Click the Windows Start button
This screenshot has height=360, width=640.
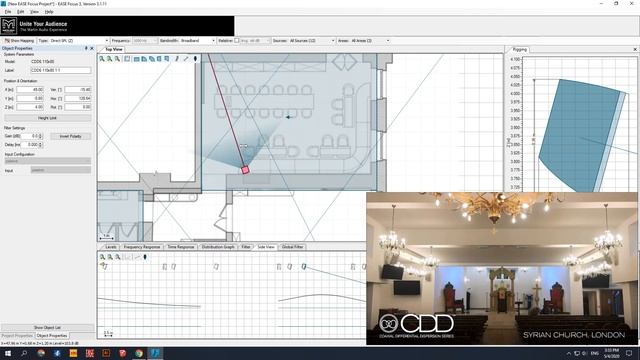(x=8, y=353)
